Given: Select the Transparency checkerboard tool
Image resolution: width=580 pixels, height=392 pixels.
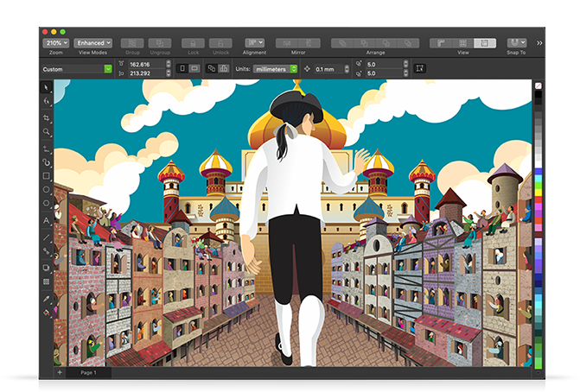Looking at the screenshot, I should point(46,281).
